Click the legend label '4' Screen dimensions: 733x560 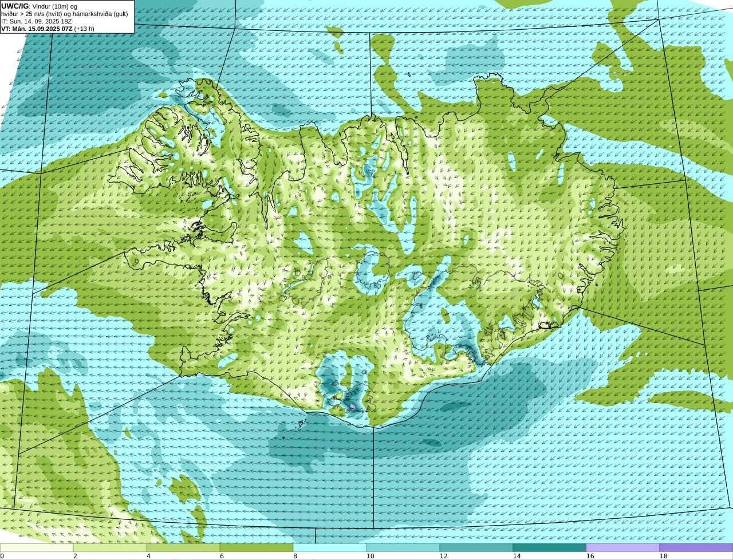[148, 556]
